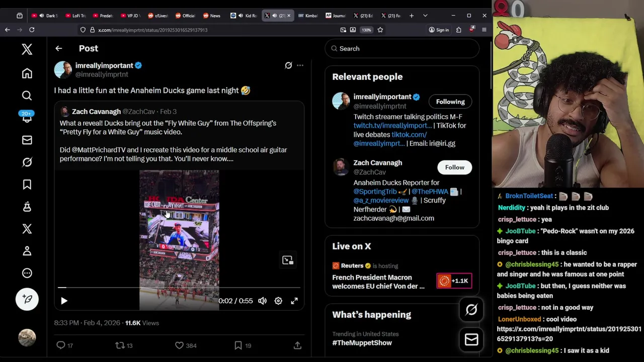644x362 pixels.
Task: Toggle the Following button for imreallyimportant
Action: 450,102
